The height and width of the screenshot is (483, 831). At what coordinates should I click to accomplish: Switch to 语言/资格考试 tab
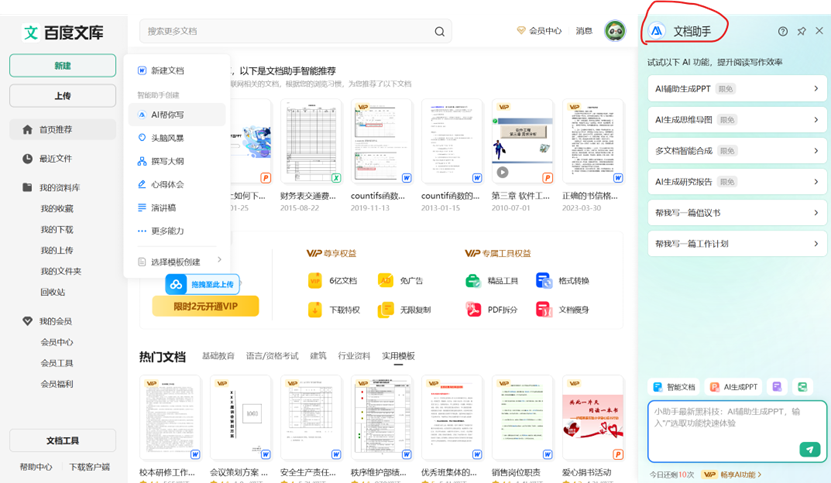tap(272, 356)
